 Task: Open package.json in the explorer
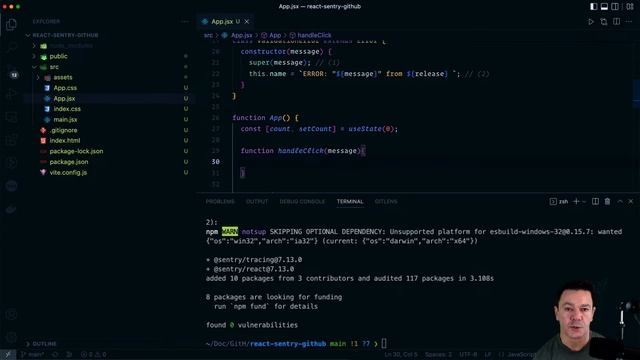69,162
